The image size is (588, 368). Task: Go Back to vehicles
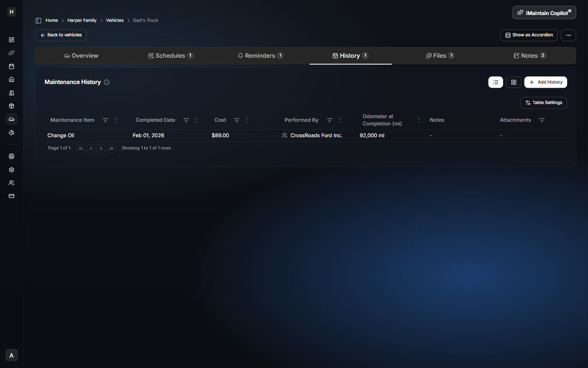(x=60, y=35)
